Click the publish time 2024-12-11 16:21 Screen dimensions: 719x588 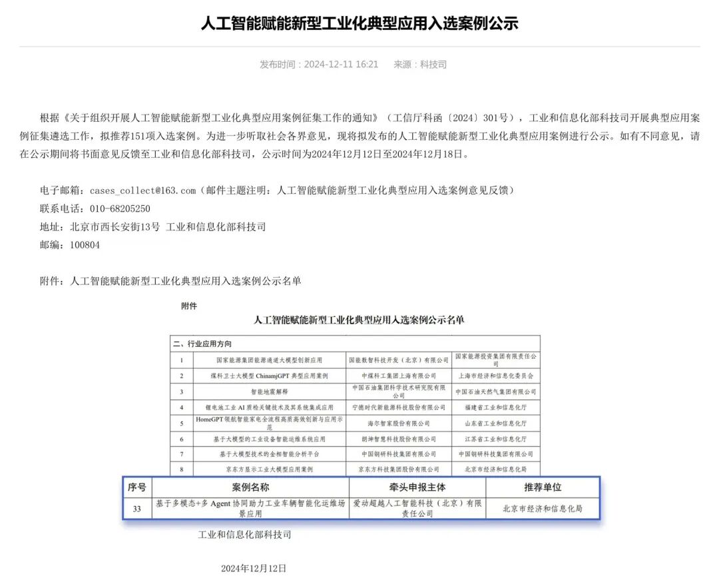[341, 64]
